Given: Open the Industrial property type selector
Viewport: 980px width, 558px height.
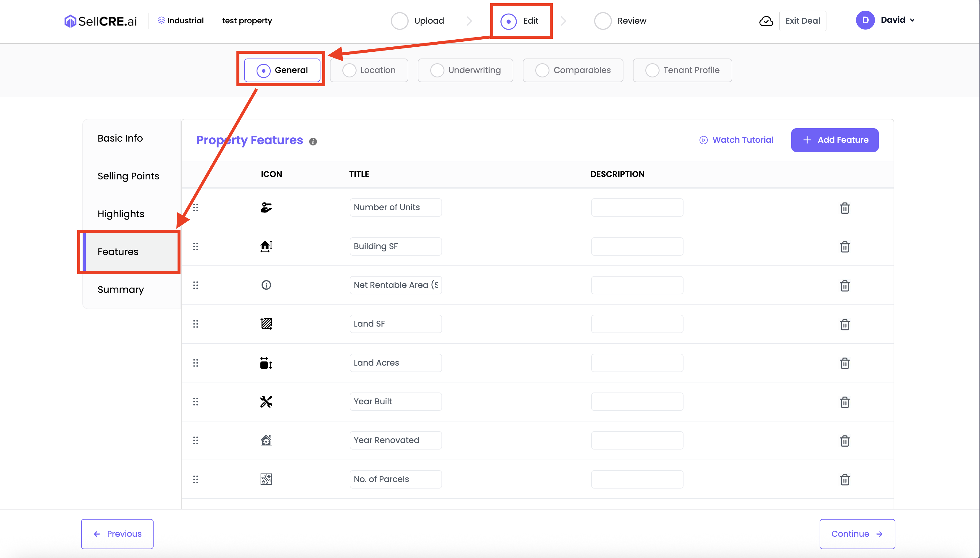Looking at the screenshot, I should 181,21.
